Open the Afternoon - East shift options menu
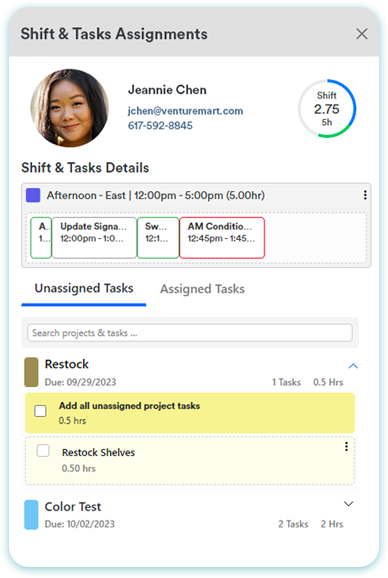The height and width of the screenshot is (578, 388). pyautogui.click(x=365, y=195)
